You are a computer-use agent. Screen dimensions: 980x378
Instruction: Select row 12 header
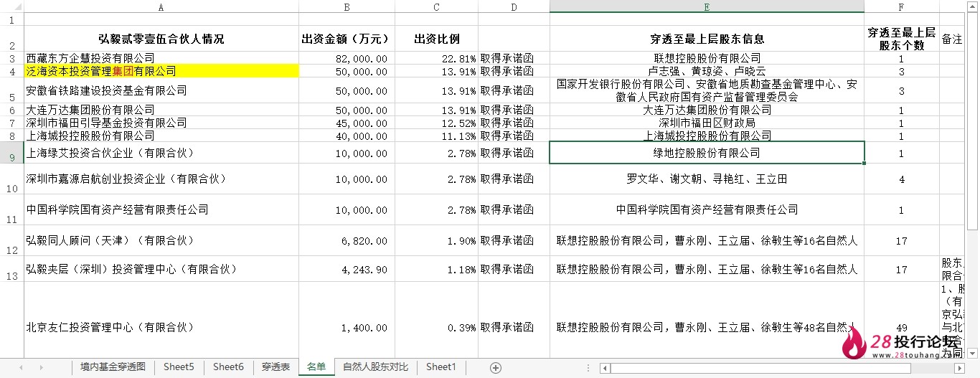(x=11, y=240)
